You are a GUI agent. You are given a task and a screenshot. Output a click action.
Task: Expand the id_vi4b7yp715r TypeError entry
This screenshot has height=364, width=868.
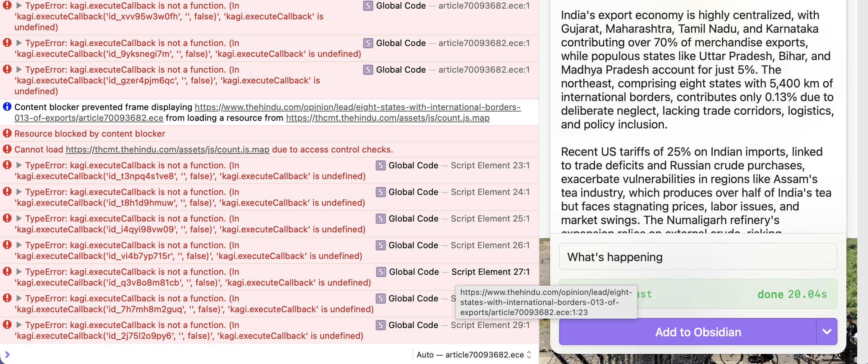(19, 245)
